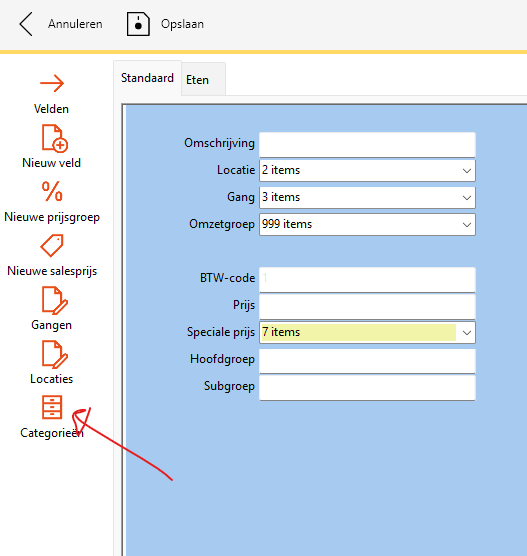Viewport: 527px width, 556px height.
Task: Click the Nieuwe prijsgroep percent icon
Action: pos(52,191)
